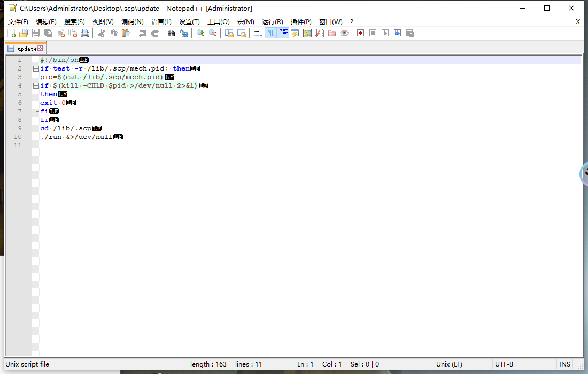Click the './run &>/dev/null' line

point(76,137)
